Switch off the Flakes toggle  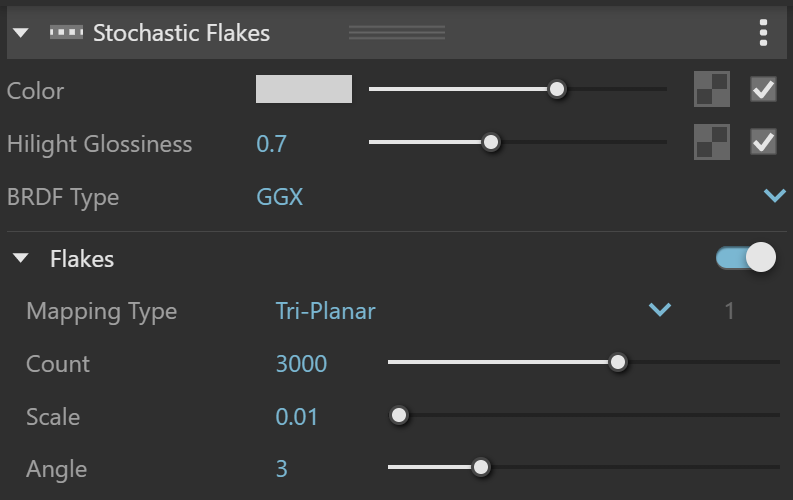(746, 258)
